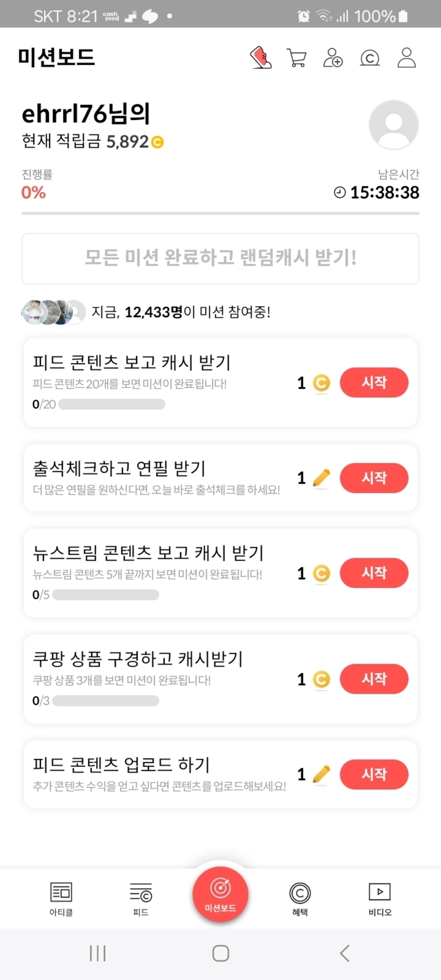Switch to the 피드 tab
441x980 pixels.
(141, 899)
